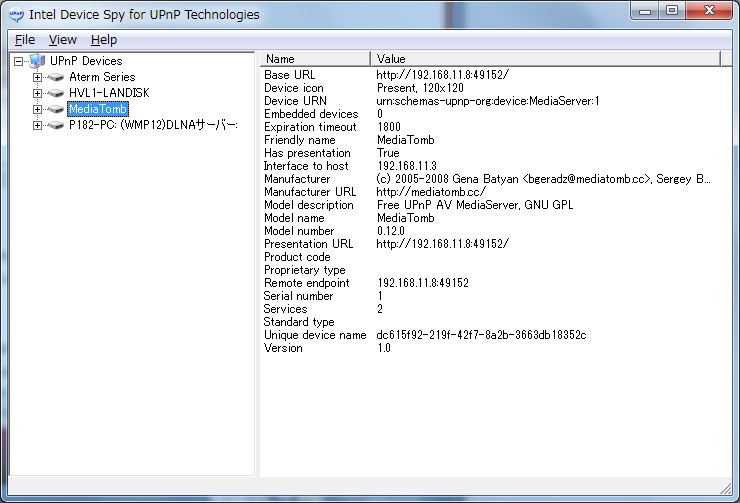Select the Services property row
Image resolution: width=740 pixels, height=503 pixels.
click(491, 309)
